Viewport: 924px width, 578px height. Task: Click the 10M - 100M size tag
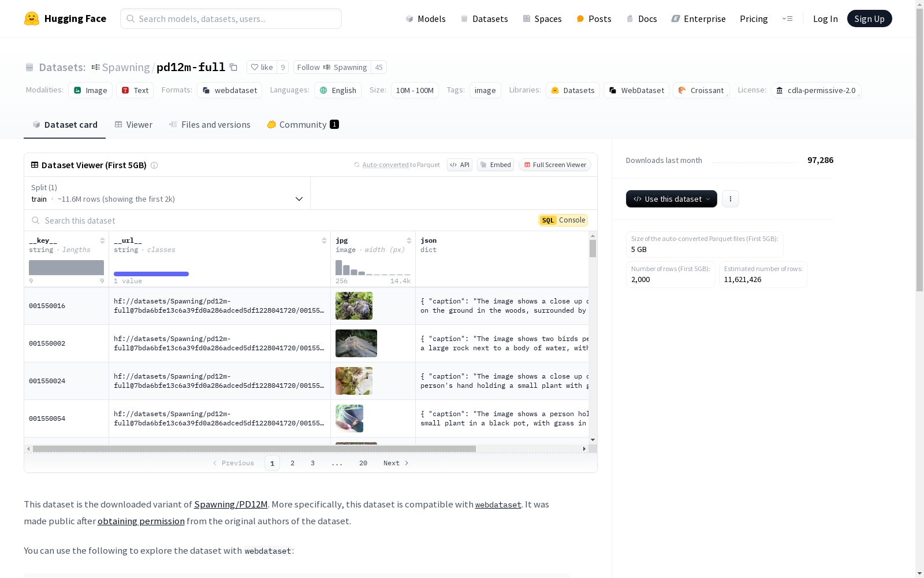pyautogui.click(x=415, y=90)
